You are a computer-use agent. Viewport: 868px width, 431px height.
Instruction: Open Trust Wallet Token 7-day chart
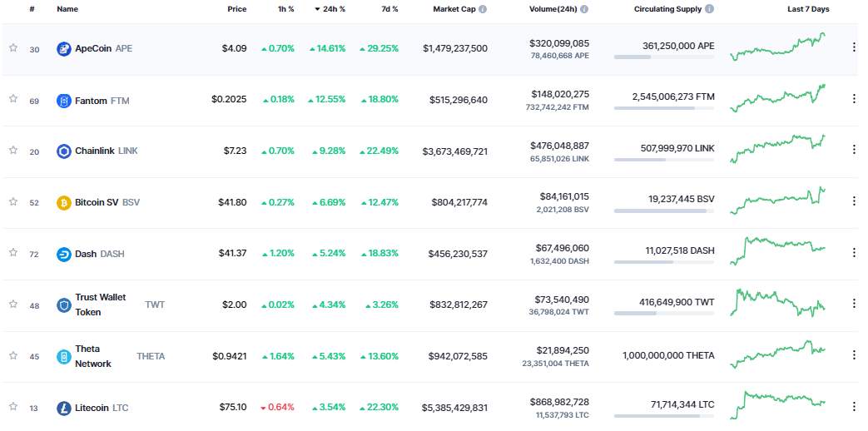[x=778, y=303]
